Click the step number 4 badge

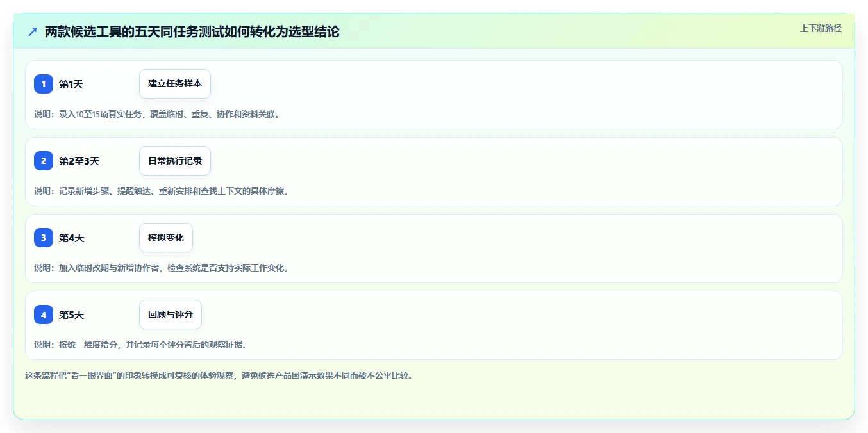coord(44,315)
